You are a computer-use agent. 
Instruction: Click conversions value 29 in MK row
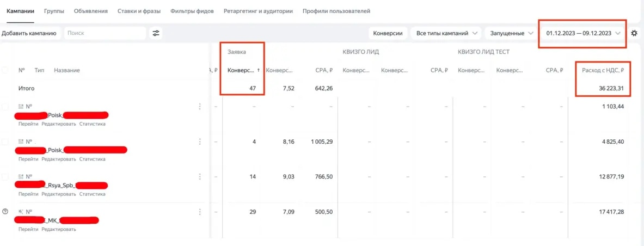pyautogui.click(x=253, y=212)
